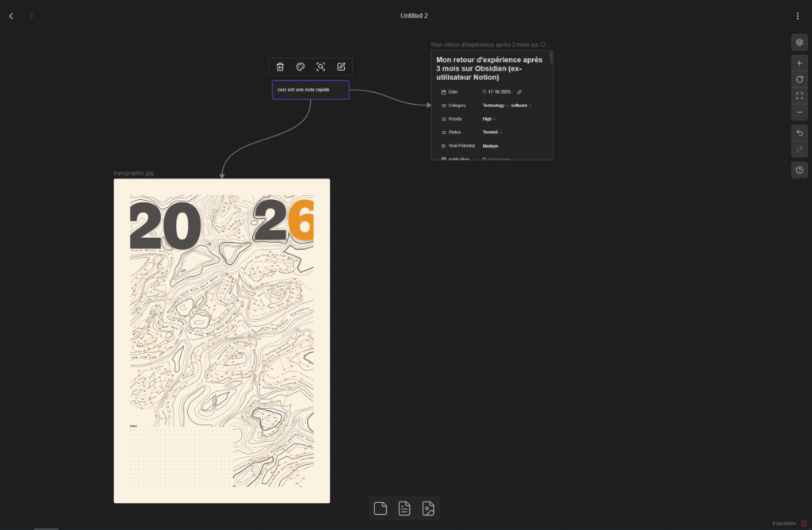Reset canvas zoom
The width and height of the screenshot is (812, 530).
click(x=799, y=79)
